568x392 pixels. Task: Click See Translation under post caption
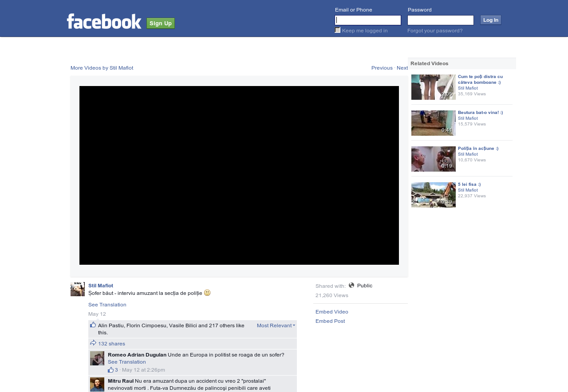click(x=107, y=305)
